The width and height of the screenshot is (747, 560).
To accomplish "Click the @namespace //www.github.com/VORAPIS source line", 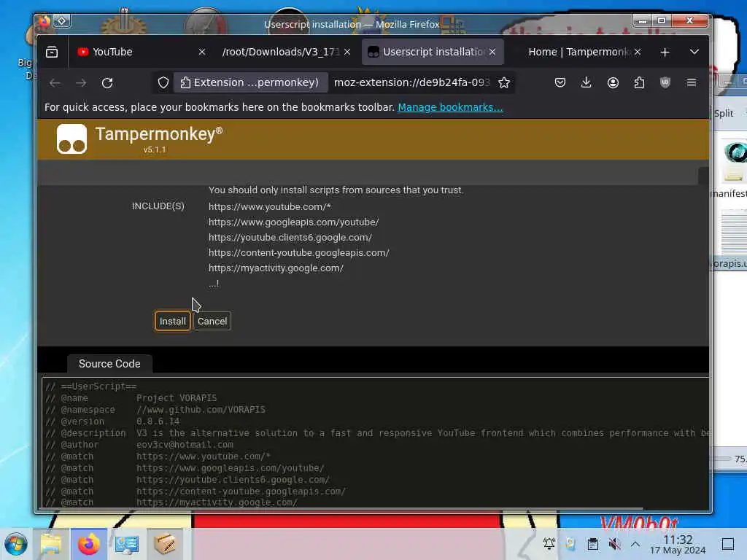I will [x=155, y=410].
